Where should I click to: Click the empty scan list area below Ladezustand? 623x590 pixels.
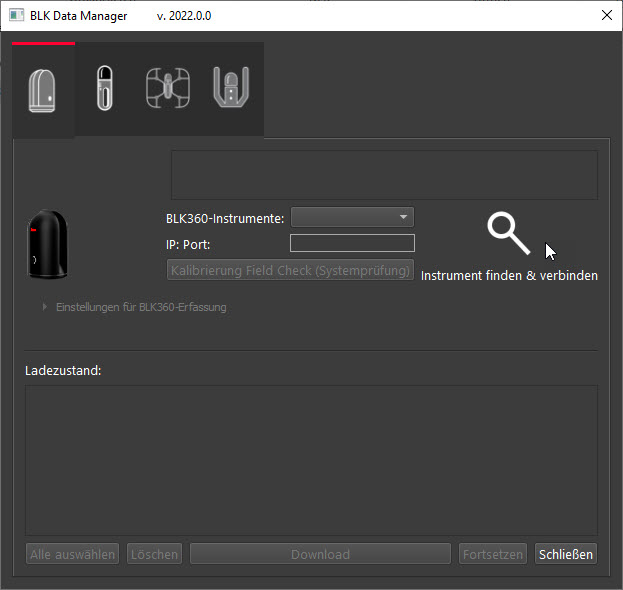click(311, 460)
